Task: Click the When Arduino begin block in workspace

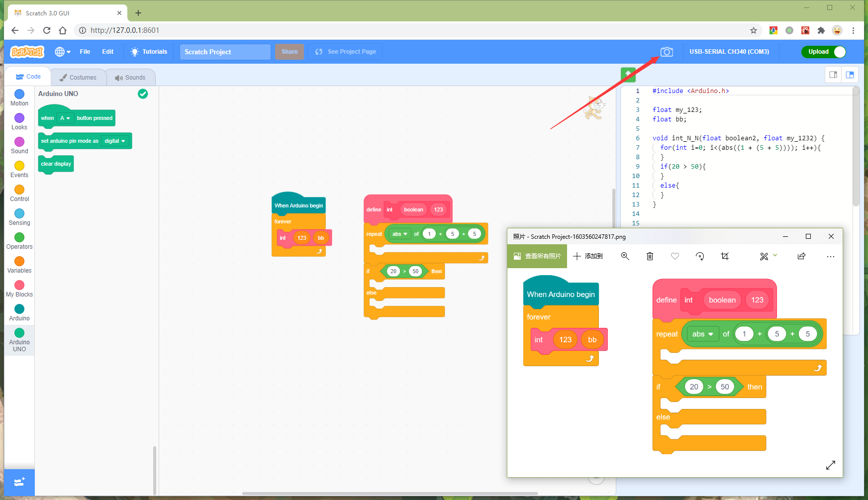Action: (x=298, y=205)
